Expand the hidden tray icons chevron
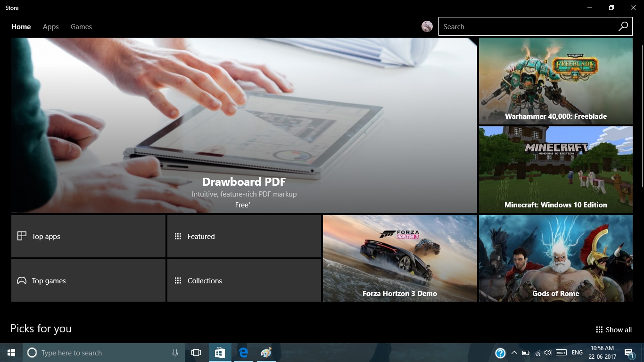This screenshot has height=362, width=644. point(514,353)
